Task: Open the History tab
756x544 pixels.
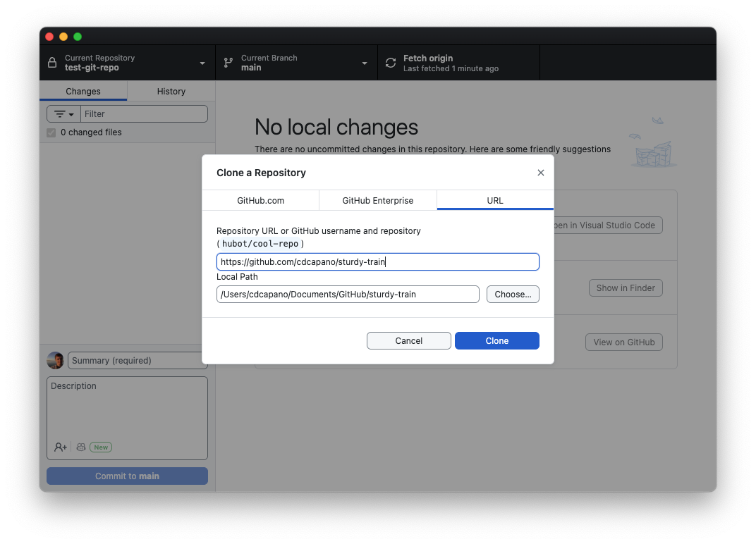Action: [x=171, y=91]
